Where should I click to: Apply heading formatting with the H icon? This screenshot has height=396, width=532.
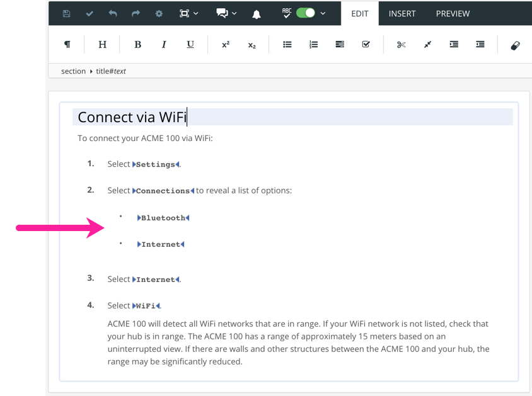(x=102, y=44)
